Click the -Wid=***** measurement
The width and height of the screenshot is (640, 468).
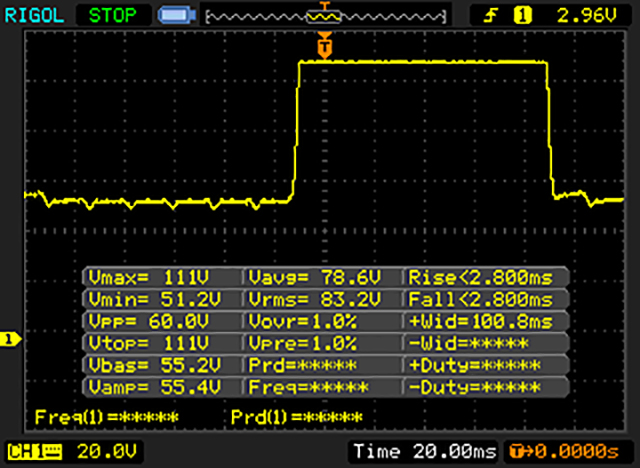coord(469,343)
